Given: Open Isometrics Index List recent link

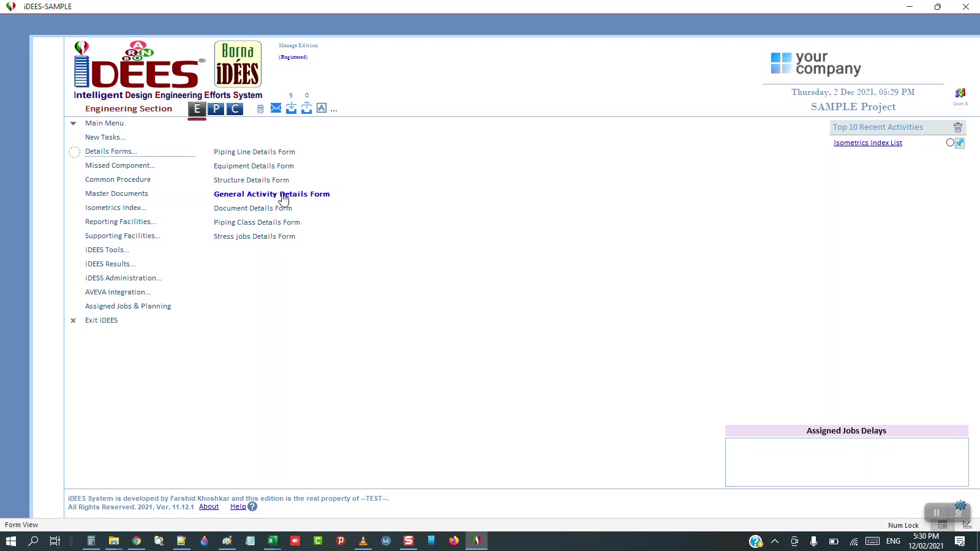Looking at the screenshot, I should pyautogui.click(x=868, y=143).
